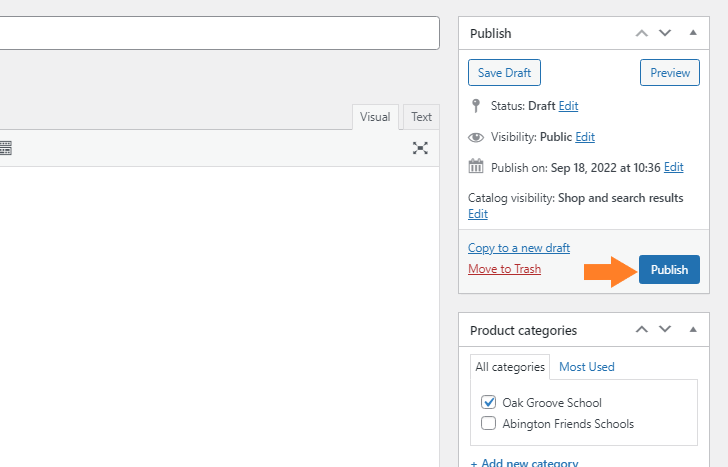Enable distraction-free fullscreen editor mode
Image resolution: width=728 pixels, height=467 pixels.
(420, 148)
